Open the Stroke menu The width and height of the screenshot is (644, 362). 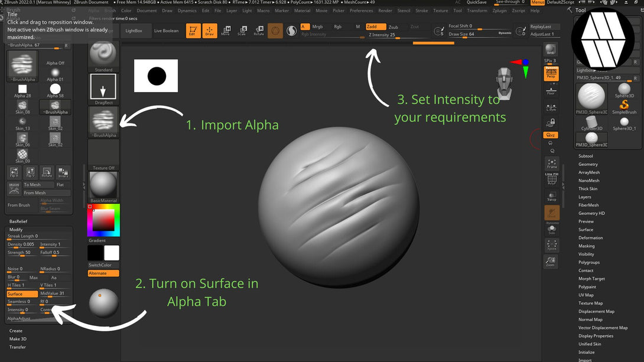tap(421, 11)
